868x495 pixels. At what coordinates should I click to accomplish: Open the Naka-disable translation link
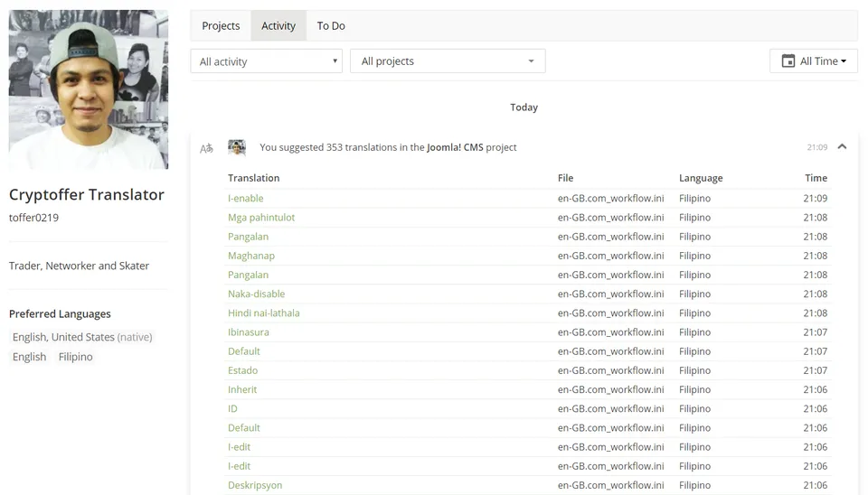click(256, 294)
